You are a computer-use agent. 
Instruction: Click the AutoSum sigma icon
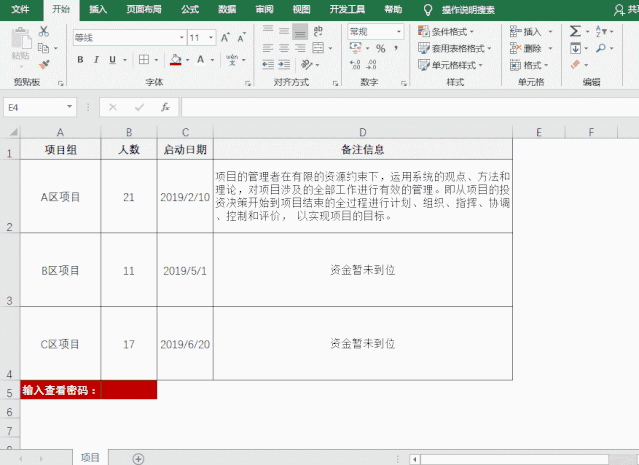(575, 32)
